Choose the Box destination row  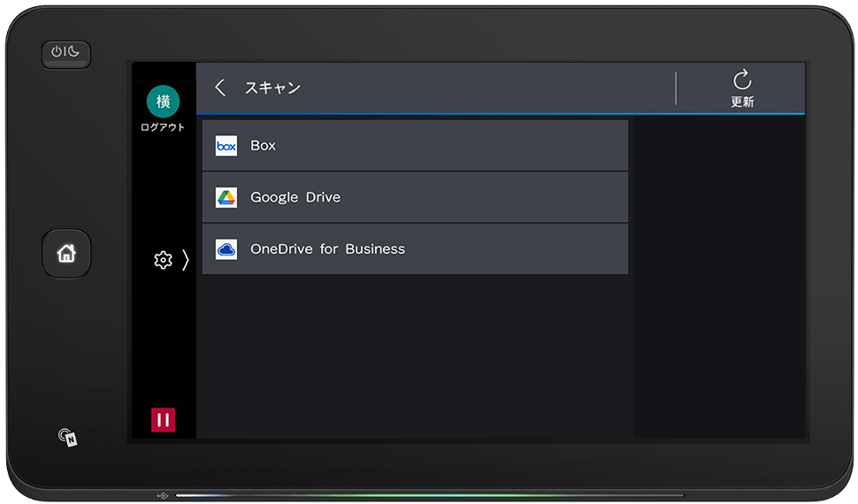[416, 146]
